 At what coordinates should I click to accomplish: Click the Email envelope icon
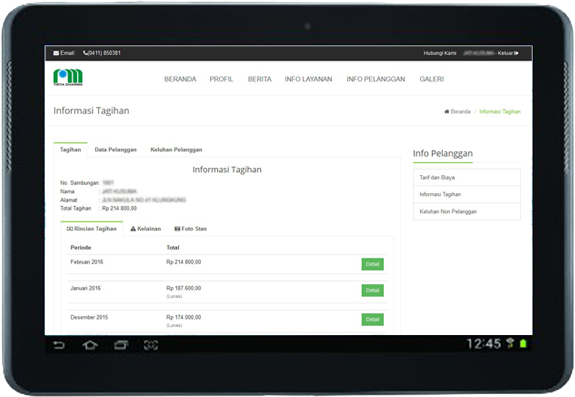click(x=56, y=53)
